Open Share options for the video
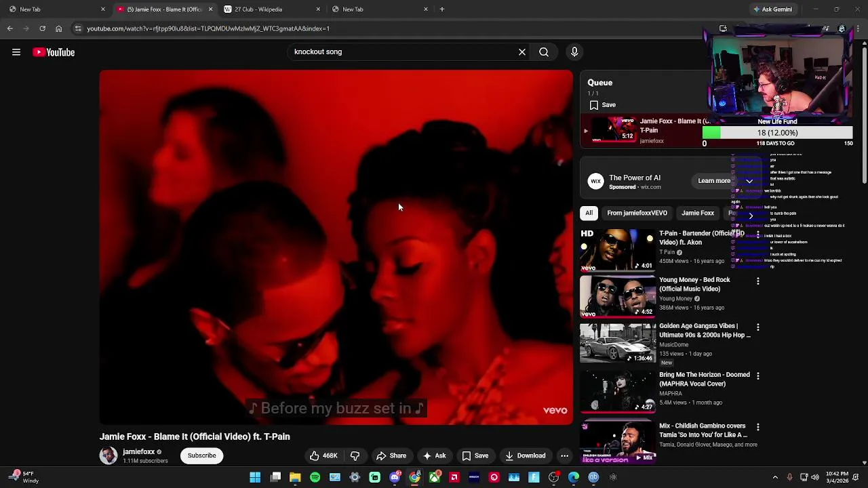Image resolution: width=868 pixels, height=488 pixels. click(x=391, y=455)
